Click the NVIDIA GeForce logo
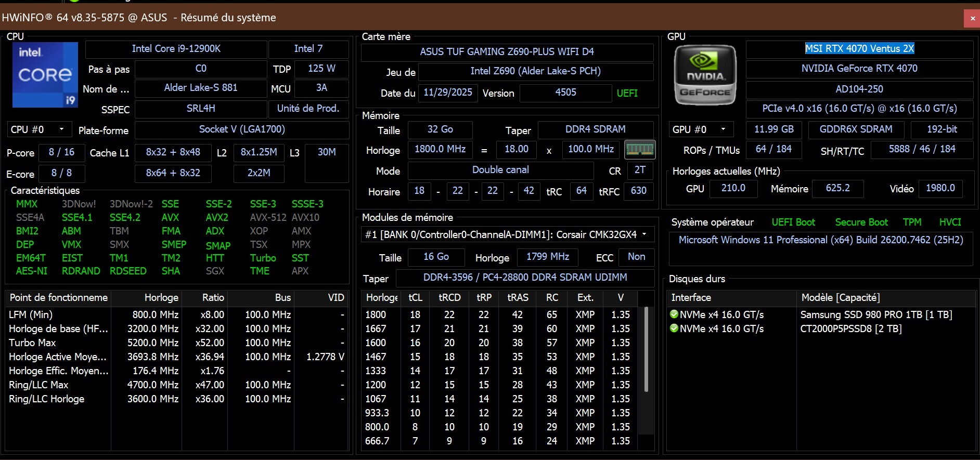Viewport: 980px width, 460px height. coord(705,75)
